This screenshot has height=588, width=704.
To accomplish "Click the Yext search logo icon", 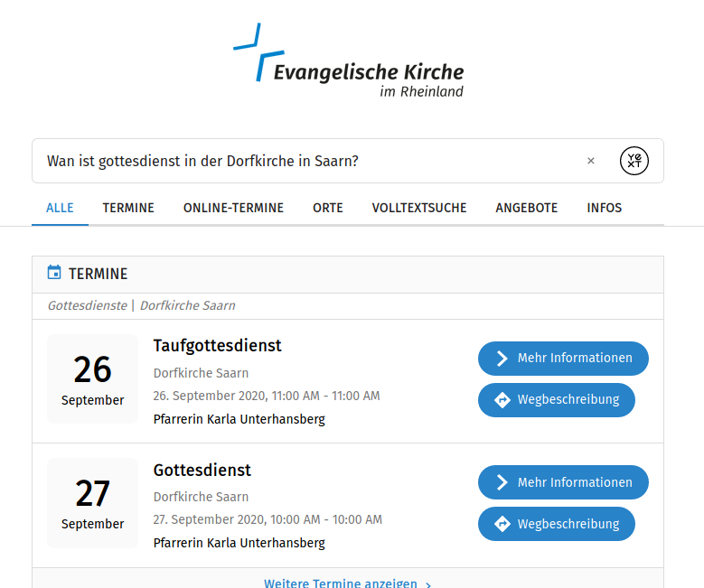I will [634, 161].
